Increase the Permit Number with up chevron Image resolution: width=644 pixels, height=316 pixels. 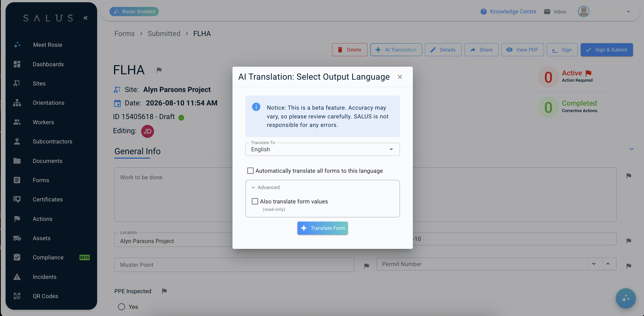608,264
